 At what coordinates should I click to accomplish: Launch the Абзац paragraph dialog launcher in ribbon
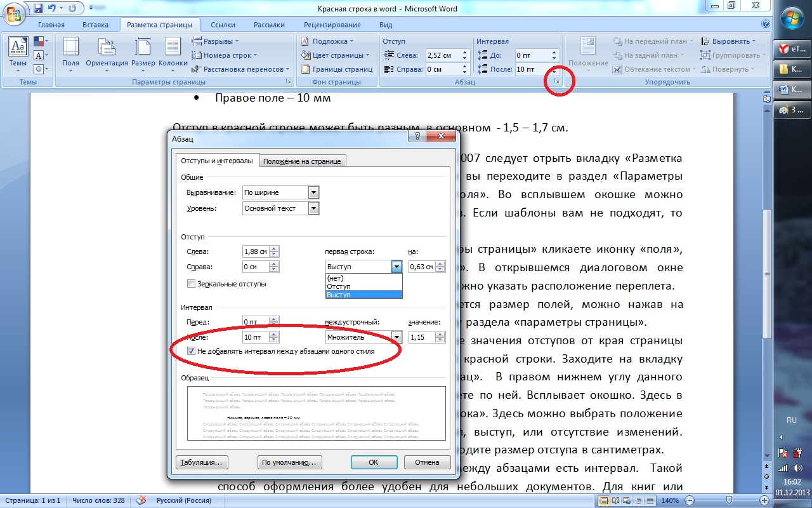point(556,82)
